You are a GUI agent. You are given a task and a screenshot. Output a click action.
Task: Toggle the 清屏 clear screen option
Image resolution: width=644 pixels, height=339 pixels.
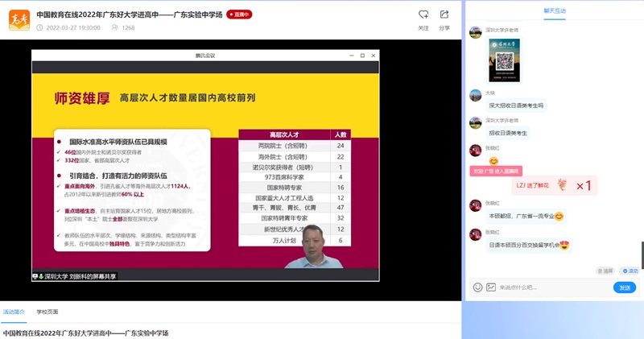click(x=605, y=271)
